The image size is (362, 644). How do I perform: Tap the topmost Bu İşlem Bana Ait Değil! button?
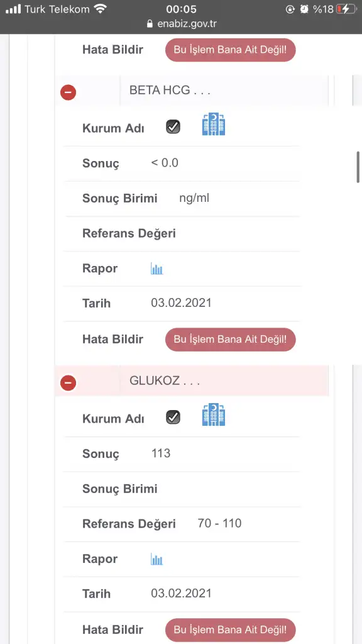pos(230,50)
